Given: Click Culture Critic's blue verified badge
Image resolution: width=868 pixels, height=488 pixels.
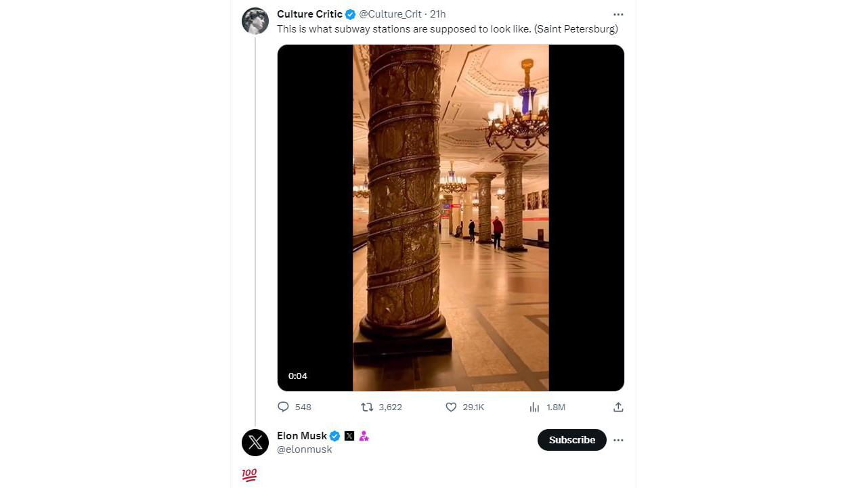Looking at the screenshot, I should [x=351, y=14].
